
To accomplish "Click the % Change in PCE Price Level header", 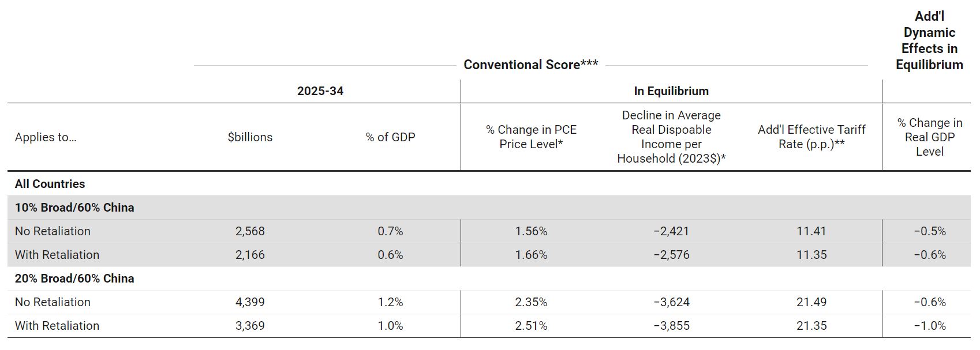I will click(531, 137).
